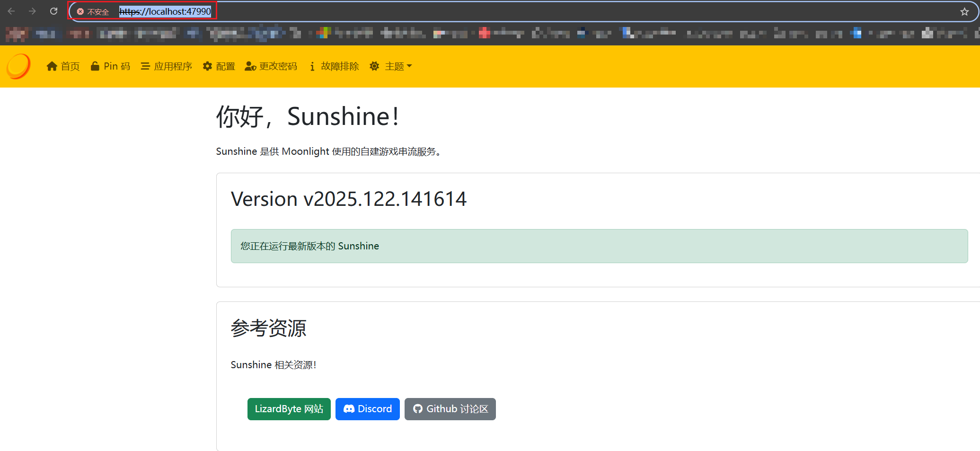This screenshot has height=451, width=980.
Task: Click the localhost:47990 address bar
Action: [165, 11]
